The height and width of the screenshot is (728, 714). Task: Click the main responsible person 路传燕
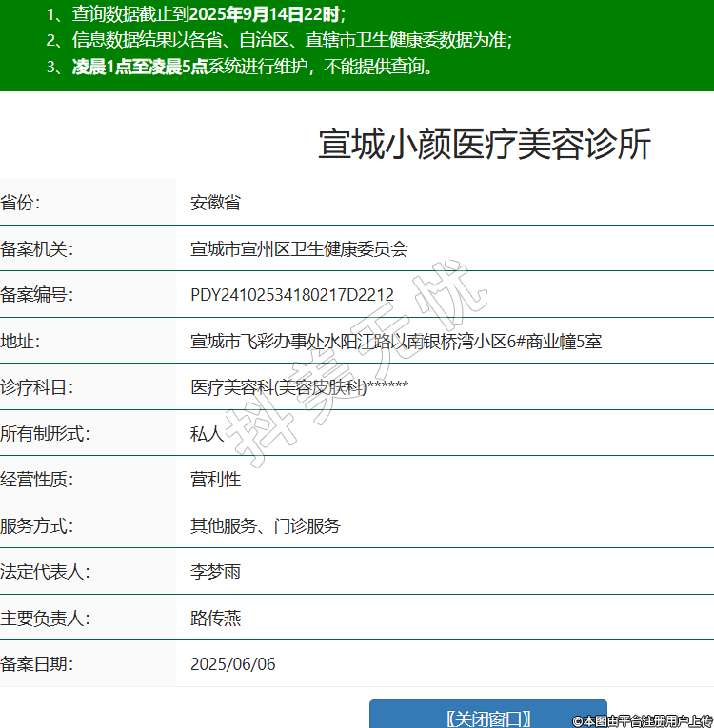(215, 619)
